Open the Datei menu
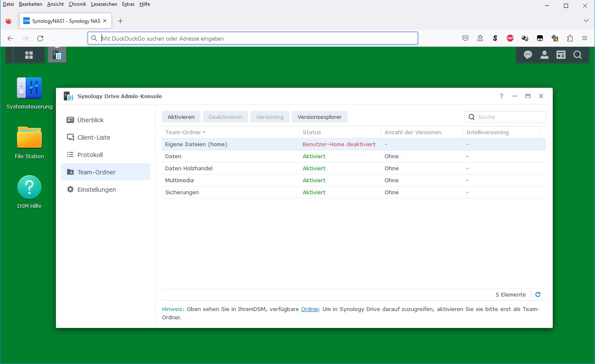The image size is (595, 364). 8,4
